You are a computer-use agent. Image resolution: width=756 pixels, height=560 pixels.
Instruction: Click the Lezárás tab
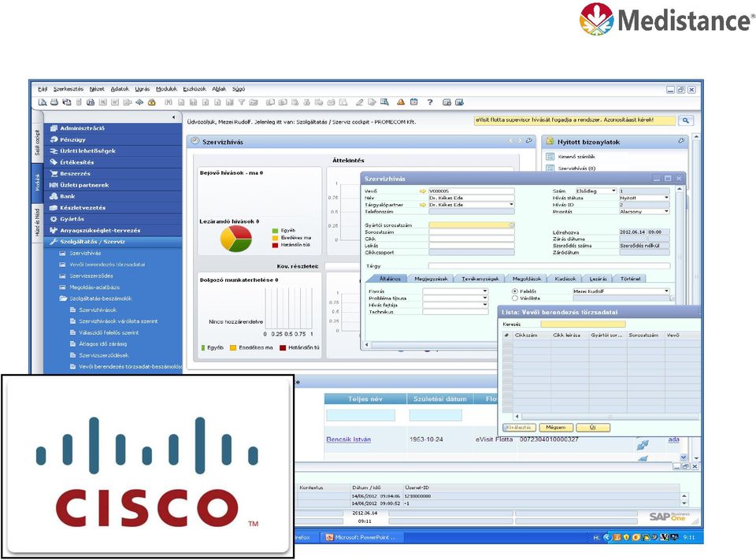[x=598, y=279]
